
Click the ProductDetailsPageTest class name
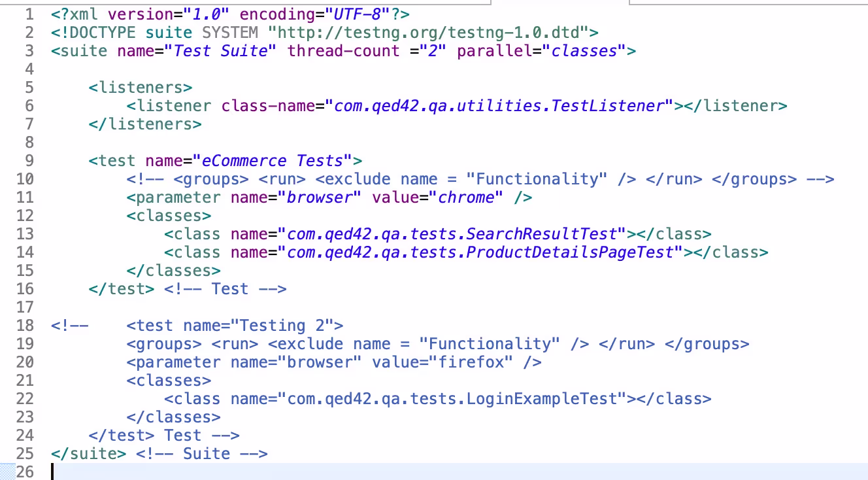[480, 252]
